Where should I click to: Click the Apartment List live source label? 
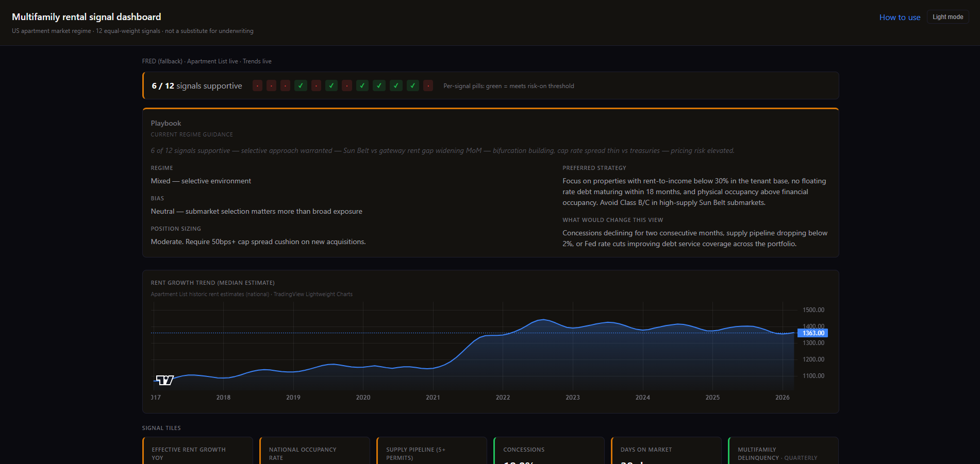coord(212,61)
